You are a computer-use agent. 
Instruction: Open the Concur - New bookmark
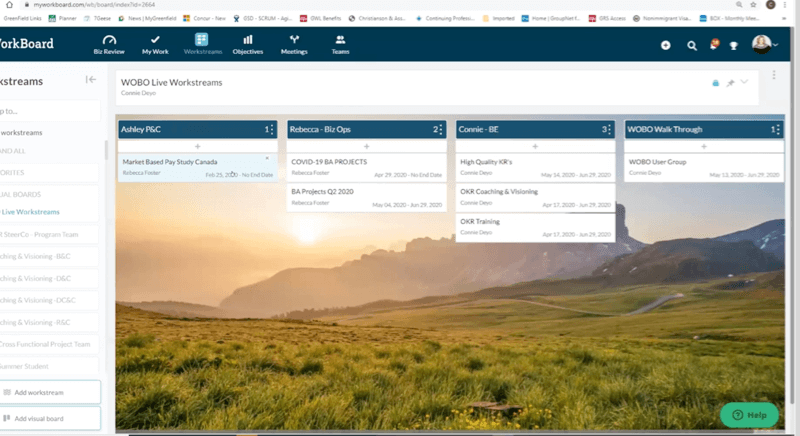point(204,18)
